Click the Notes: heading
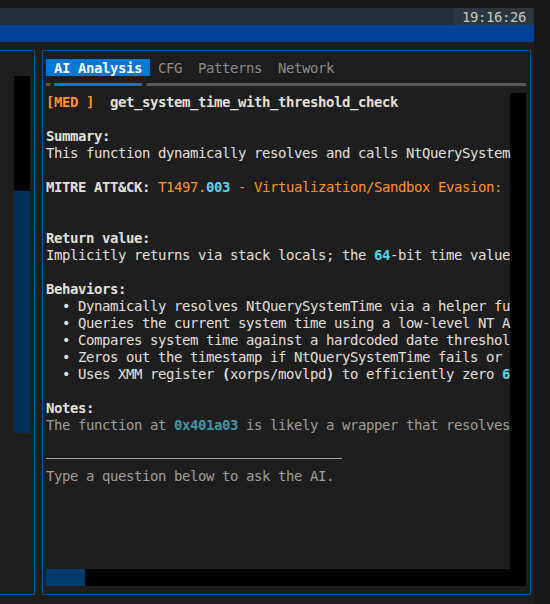 coord(70,408)
